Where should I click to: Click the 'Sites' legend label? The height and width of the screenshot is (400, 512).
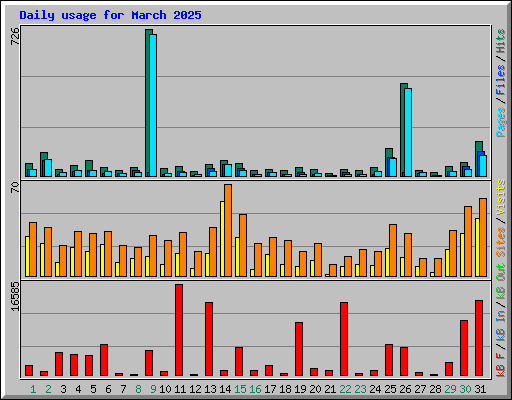coord(501,242)
